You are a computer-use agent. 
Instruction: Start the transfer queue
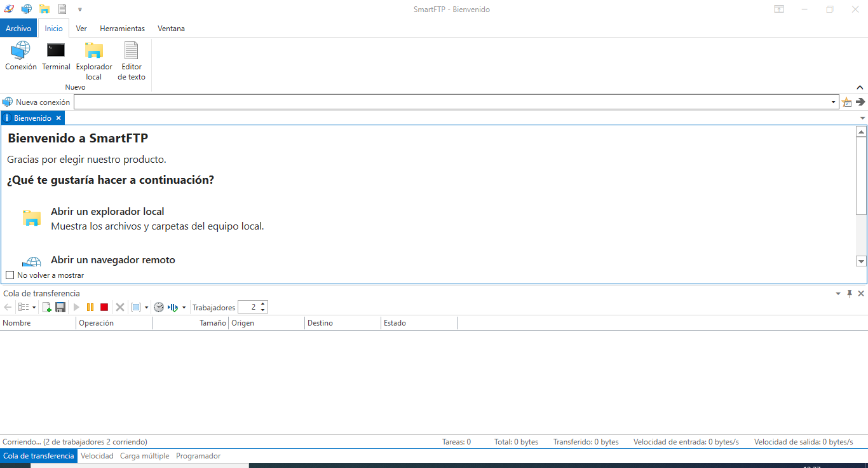coord(77,307)
